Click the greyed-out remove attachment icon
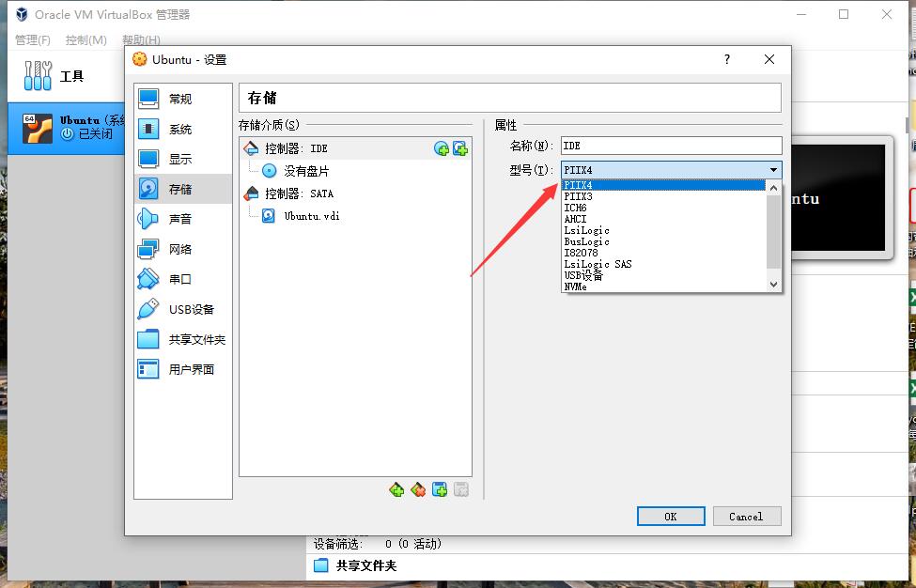Image resolution: width=916 pixels, height=588 pixels. (x=461, y=490)
